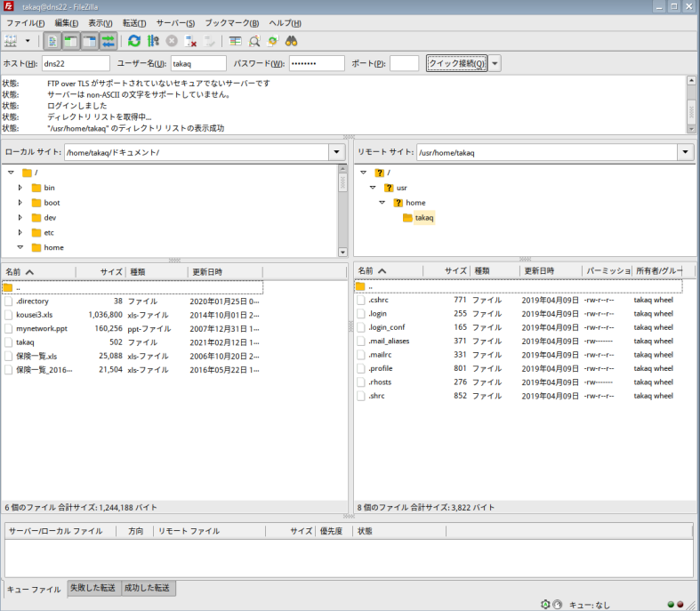Toggle directory comparison icon
Image resolution: width=700 pixels, height=611 pixels.
click(x=254, y=42)
